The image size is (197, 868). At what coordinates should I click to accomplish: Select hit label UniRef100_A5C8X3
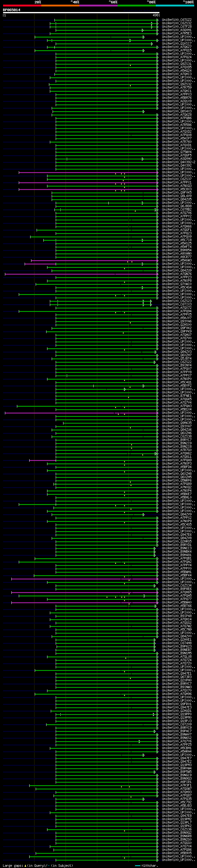coord(177,189)
